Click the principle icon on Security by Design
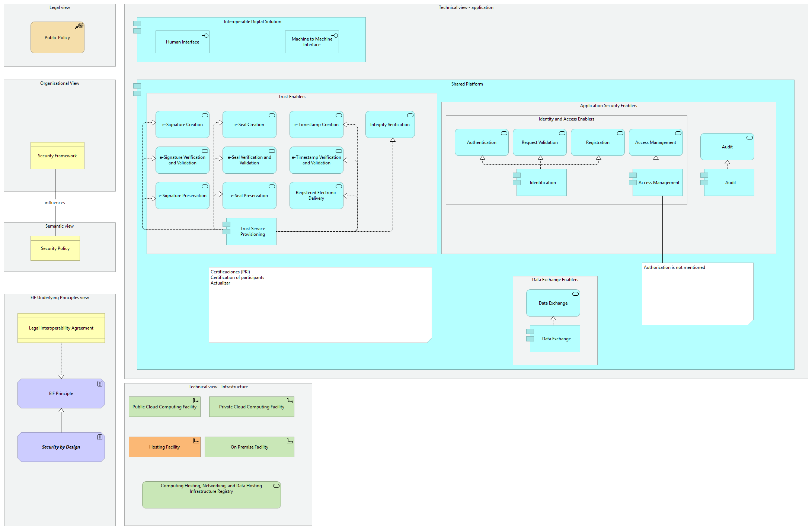Viewport: 812px width, 530px height. [x=100, y=437]
